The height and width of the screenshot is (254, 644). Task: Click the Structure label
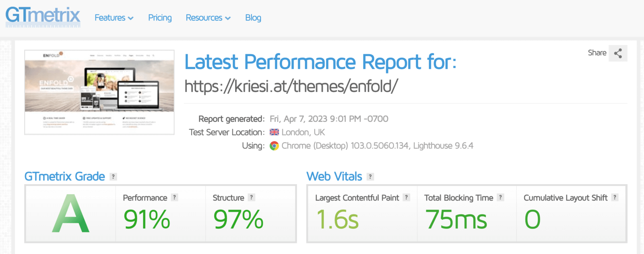click(x=228, y=198)
